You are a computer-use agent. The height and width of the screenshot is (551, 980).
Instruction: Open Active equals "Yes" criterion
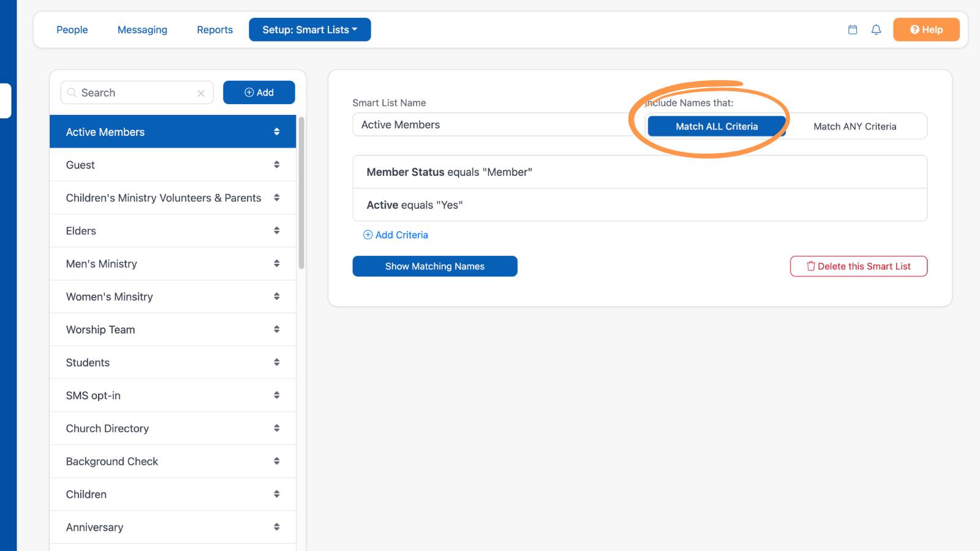640,205
